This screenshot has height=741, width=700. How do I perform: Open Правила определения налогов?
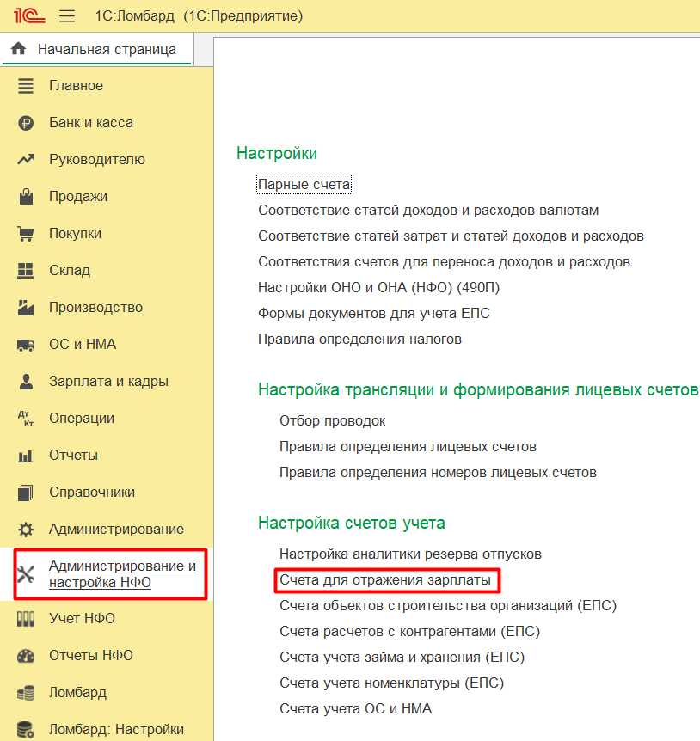click(359, 339)
